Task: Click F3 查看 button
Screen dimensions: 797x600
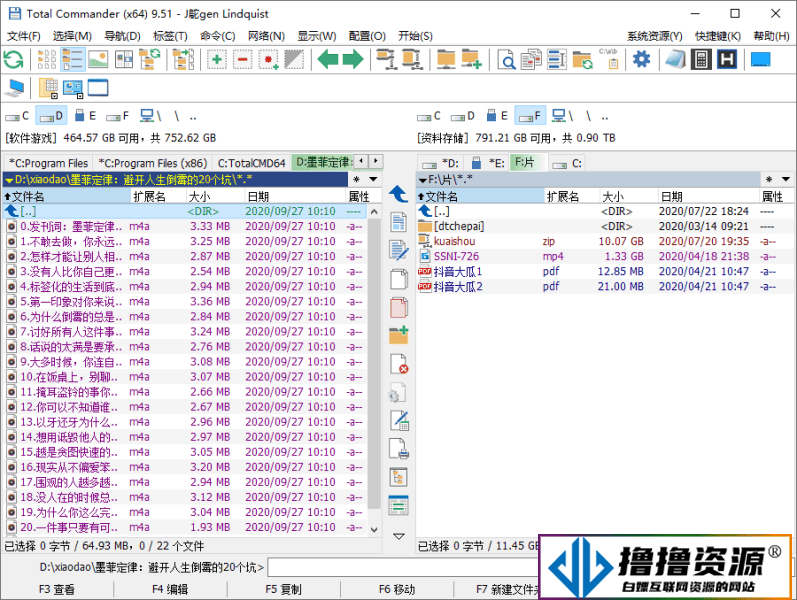Action: point(56,589)
